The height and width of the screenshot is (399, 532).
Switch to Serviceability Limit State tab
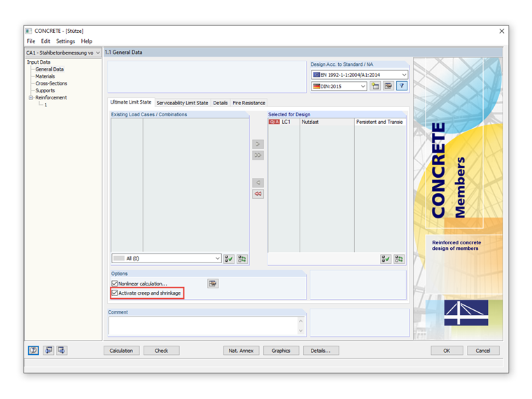(x=182, y=103)
